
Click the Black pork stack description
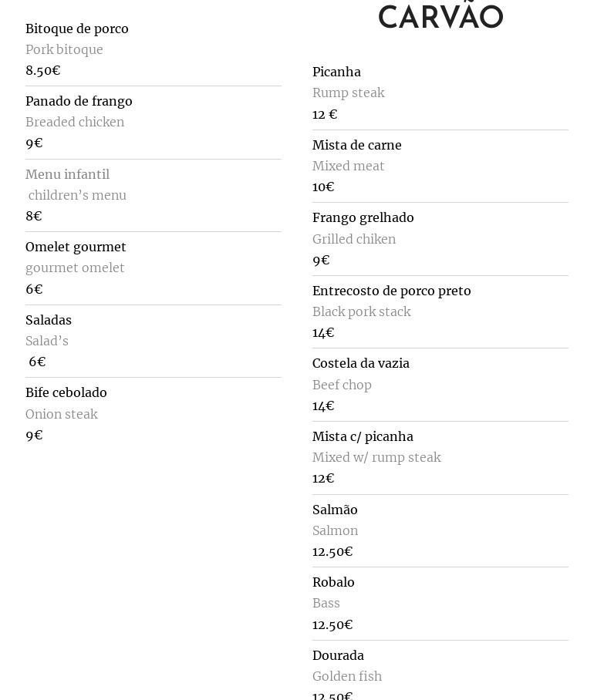point(362,311)
